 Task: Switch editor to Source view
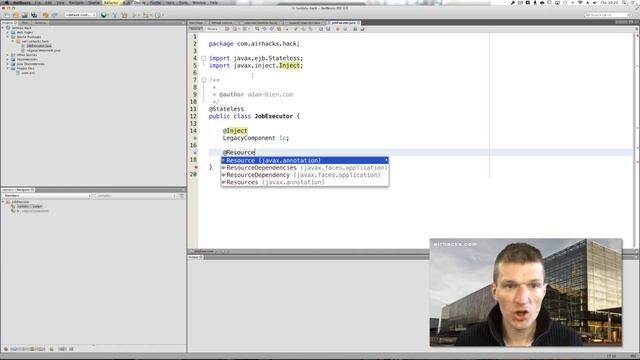pyautogui.click(x=196, y=29)
